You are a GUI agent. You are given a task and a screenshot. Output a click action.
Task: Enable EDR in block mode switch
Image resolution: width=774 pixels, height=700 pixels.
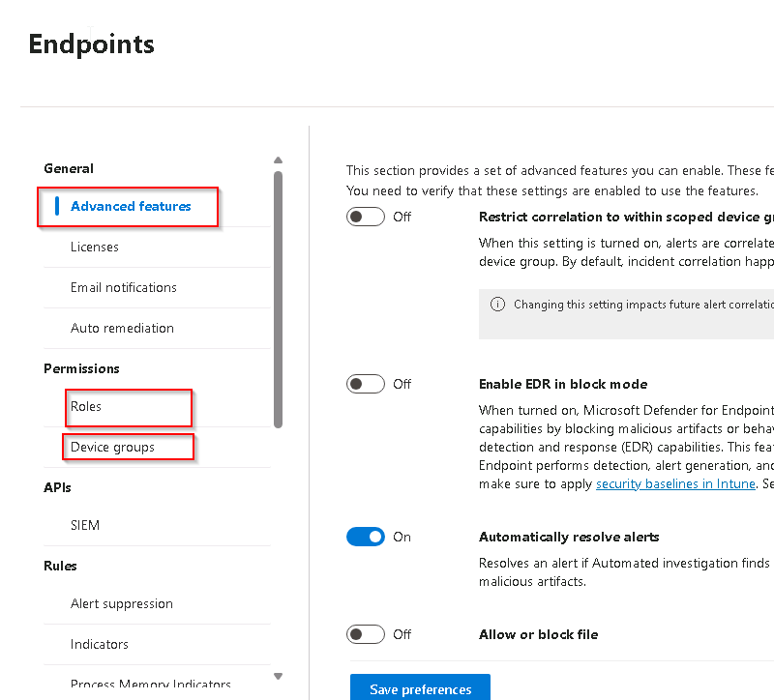pos(366,384)
